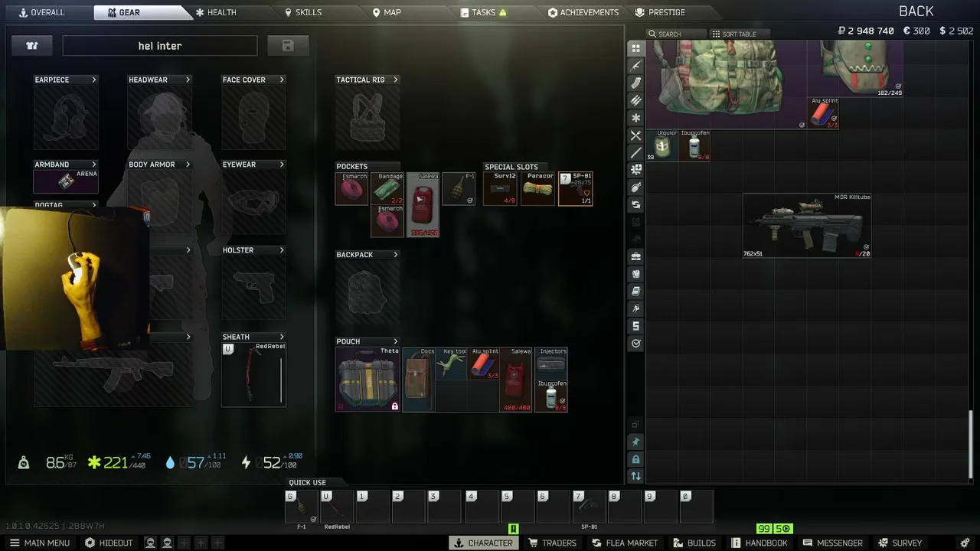Select the money '5' filter icon in the stash sidebar

coord(635,326)
